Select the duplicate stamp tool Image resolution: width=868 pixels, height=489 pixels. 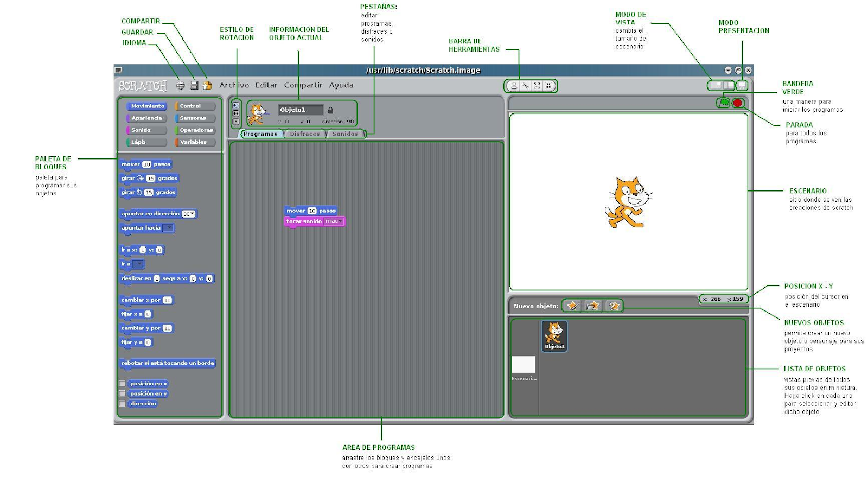(514, 86)
